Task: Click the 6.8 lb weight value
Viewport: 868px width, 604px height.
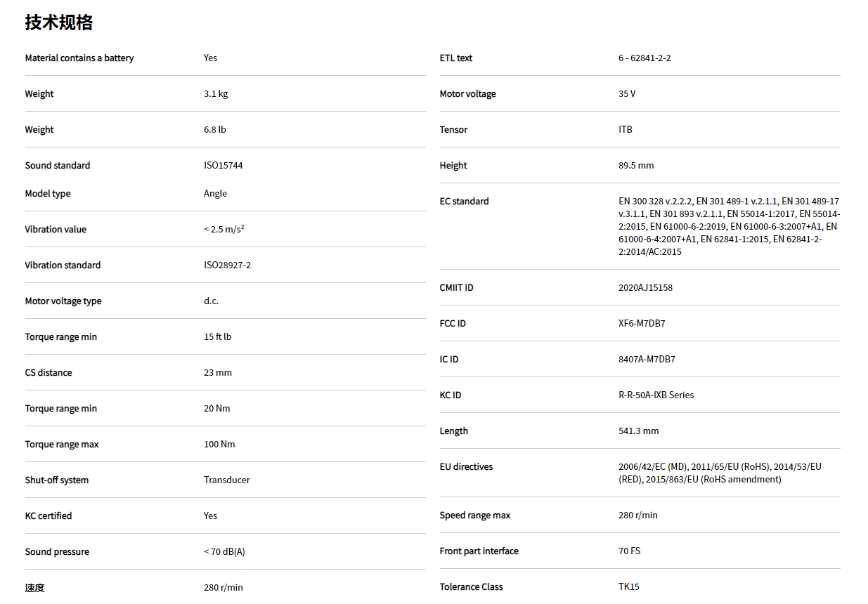Action: [215, 129]
